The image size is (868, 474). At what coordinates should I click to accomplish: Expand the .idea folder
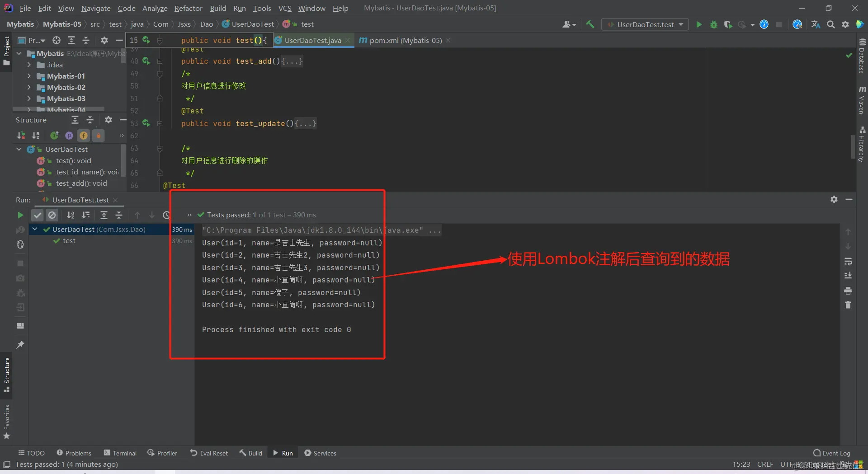point(29,65)
